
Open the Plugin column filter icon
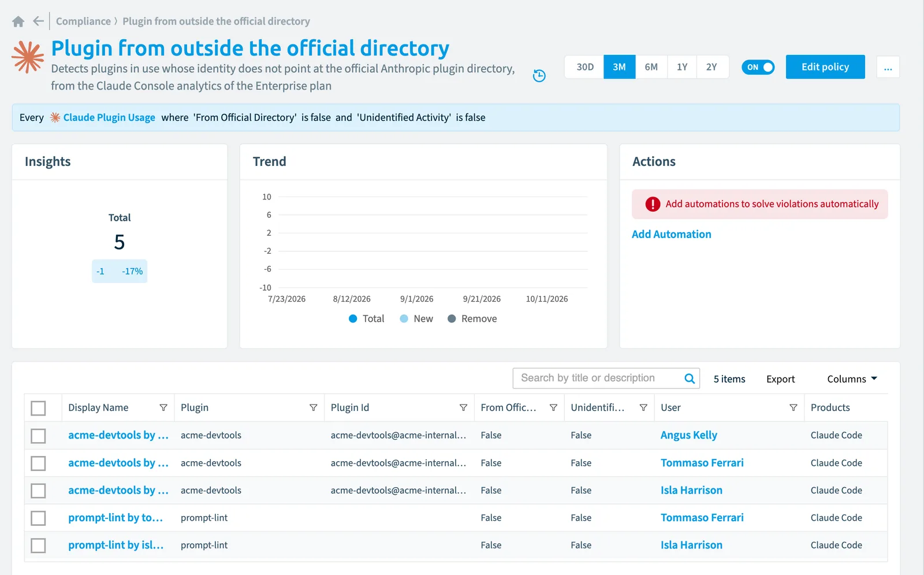pyautogui.click(x=314, y=407)
